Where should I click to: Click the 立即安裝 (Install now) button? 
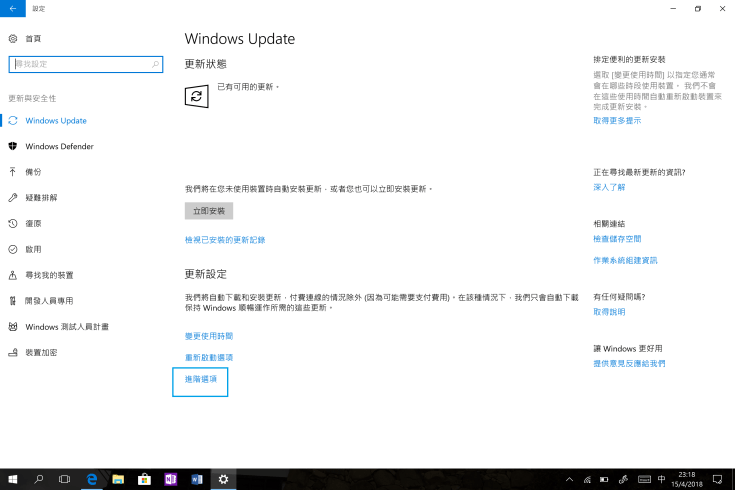pos(209,211)
